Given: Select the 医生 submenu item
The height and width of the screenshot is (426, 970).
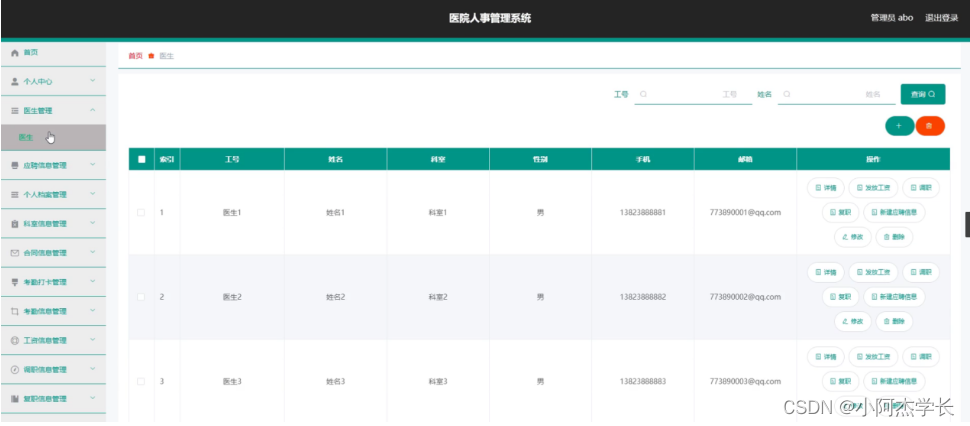Looking at the screenshot, I should [x=53, y=137].
